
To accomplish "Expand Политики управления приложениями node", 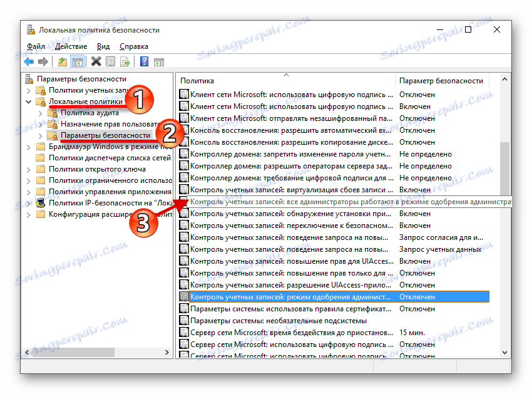I will 29,192.
